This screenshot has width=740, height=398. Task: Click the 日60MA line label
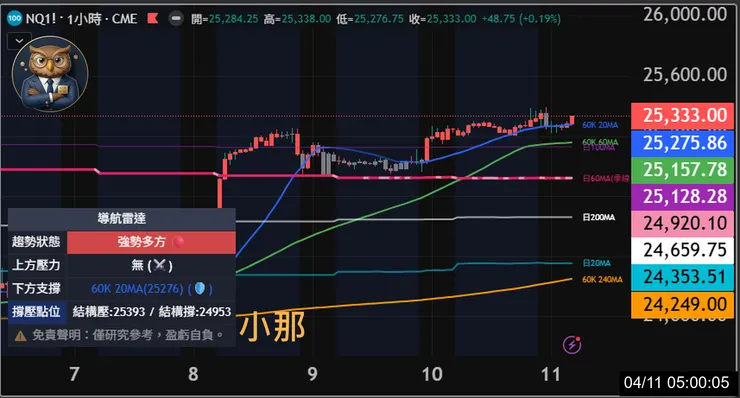tap(605, 178)
